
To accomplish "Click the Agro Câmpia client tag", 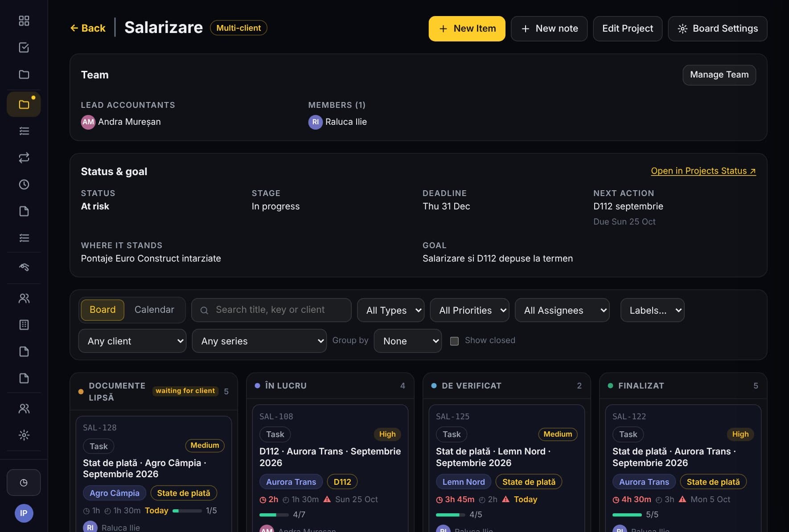I will pyautogui.click(x=115, y=493).
